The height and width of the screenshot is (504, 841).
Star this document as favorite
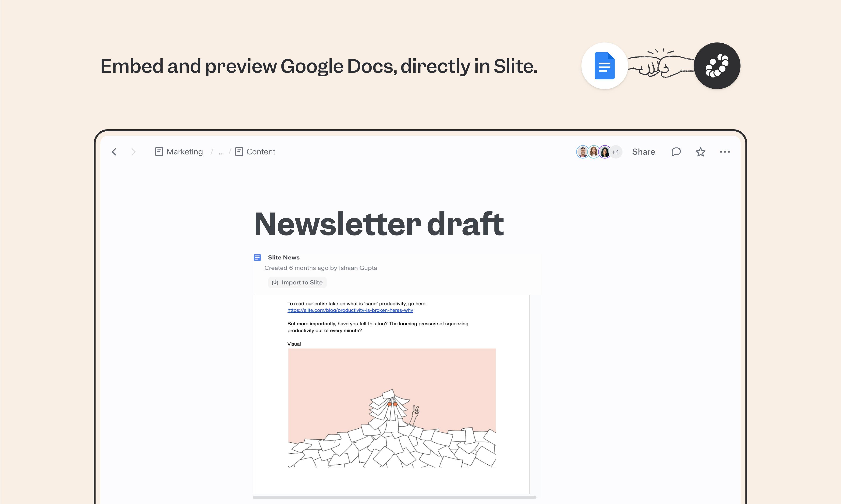coord(700,152)
